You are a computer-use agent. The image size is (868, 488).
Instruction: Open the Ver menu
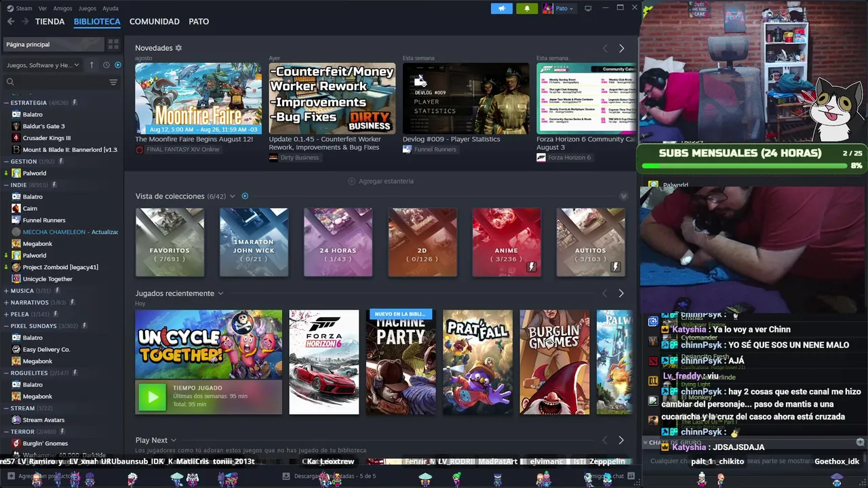(43, 8)
